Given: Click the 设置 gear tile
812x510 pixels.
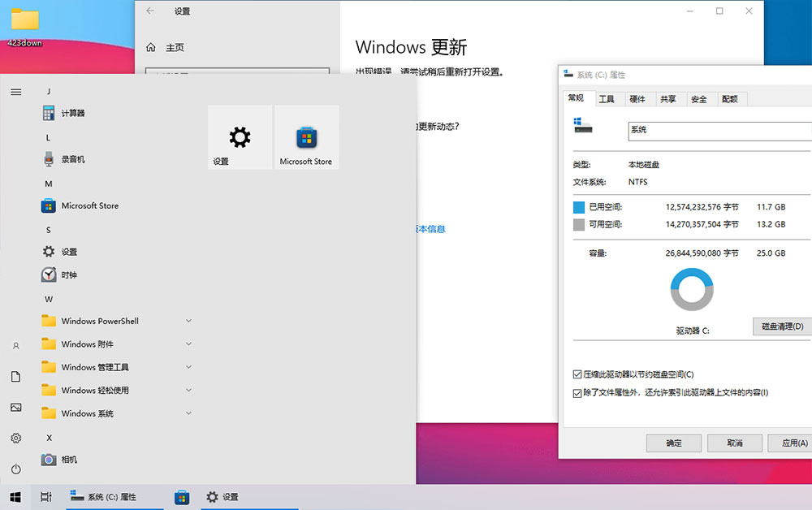Looking at the screenshot, I should coord(240,137).
